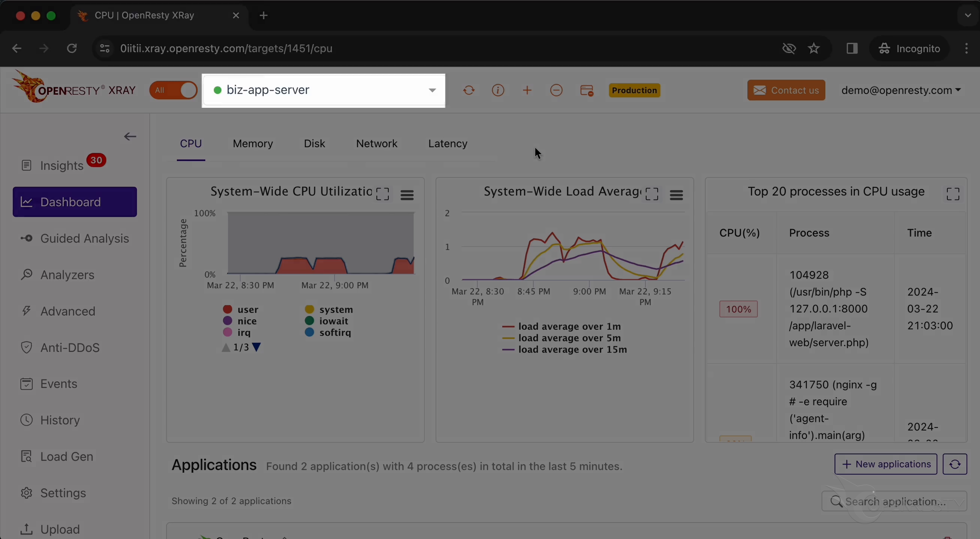The image size is (980, 539).
Task: Toggle load average over 5m series
Action: pyautogui.click(x=562, y=338)
